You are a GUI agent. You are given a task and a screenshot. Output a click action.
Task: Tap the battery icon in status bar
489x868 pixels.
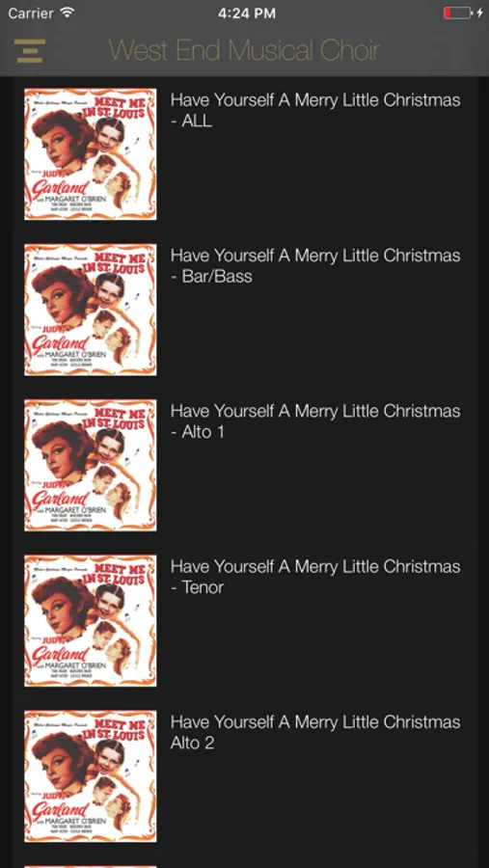(x=457, y=13)
